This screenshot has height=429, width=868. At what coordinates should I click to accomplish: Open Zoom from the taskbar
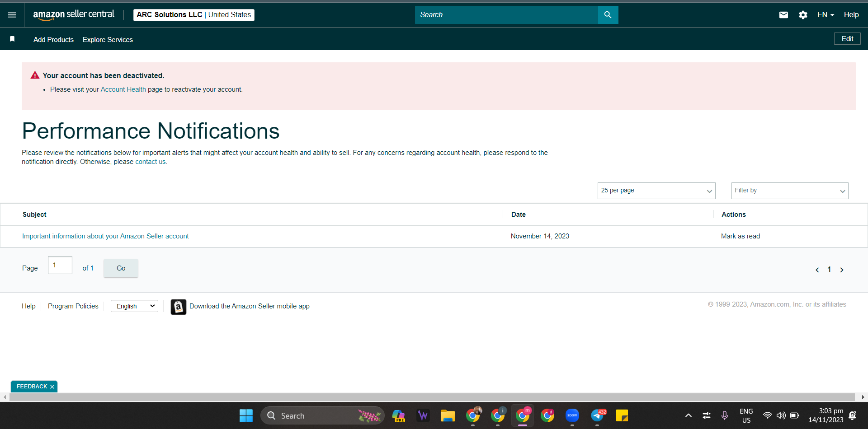coord(572,415)
